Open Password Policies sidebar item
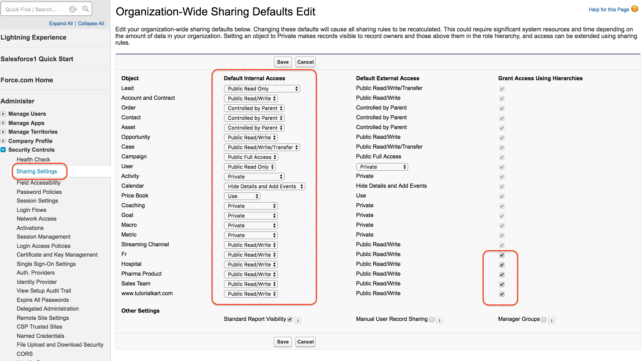Viewport: 644px width, 361px height. tap(39, 192)
